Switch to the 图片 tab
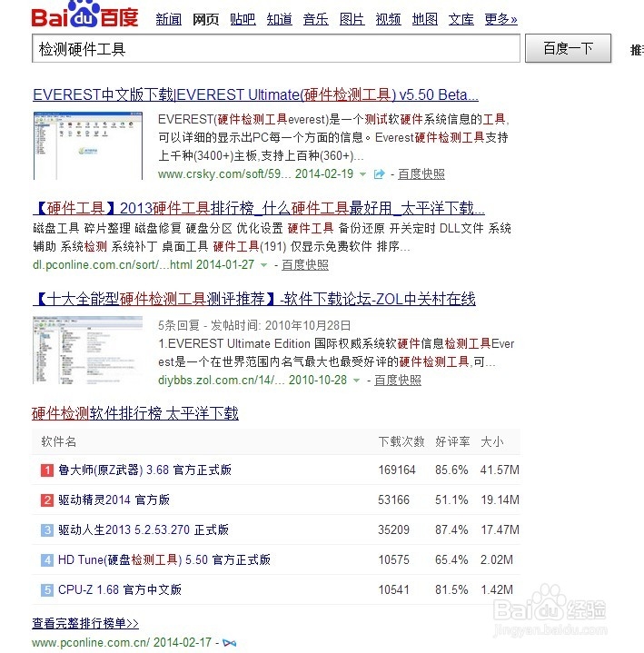The width and height of the screenshot is (644, 653). [x=352, y=19]
